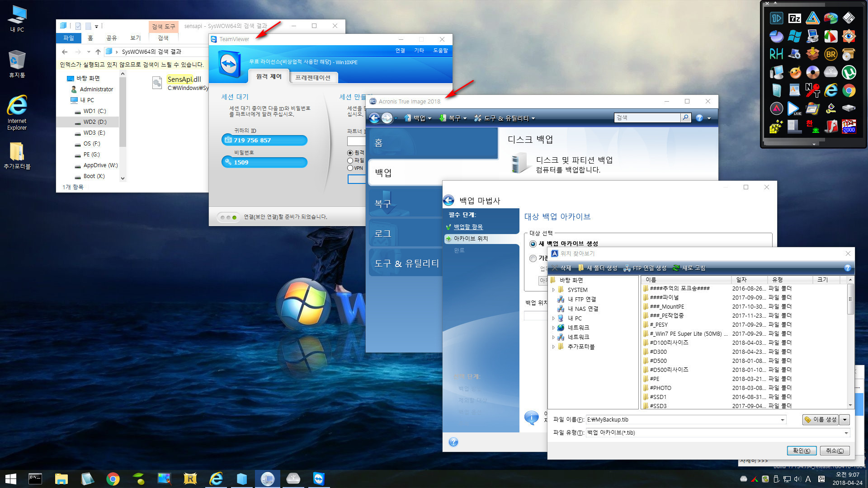This screenshot has width=868, height=488.
Task: Open the BR (Bridge) icon in the launcher
Action: (x=830, y=54)
